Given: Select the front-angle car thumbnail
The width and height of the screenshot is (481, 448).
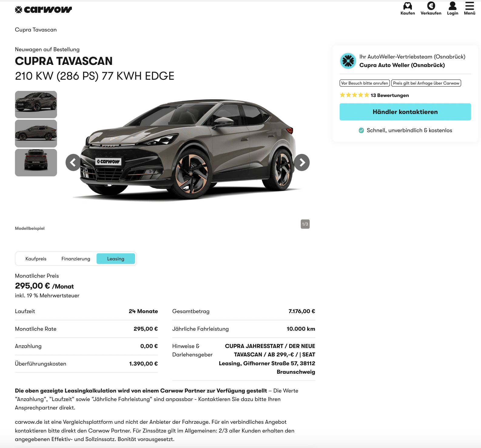Looking at the screenshot, I should [x=36, y=105].
